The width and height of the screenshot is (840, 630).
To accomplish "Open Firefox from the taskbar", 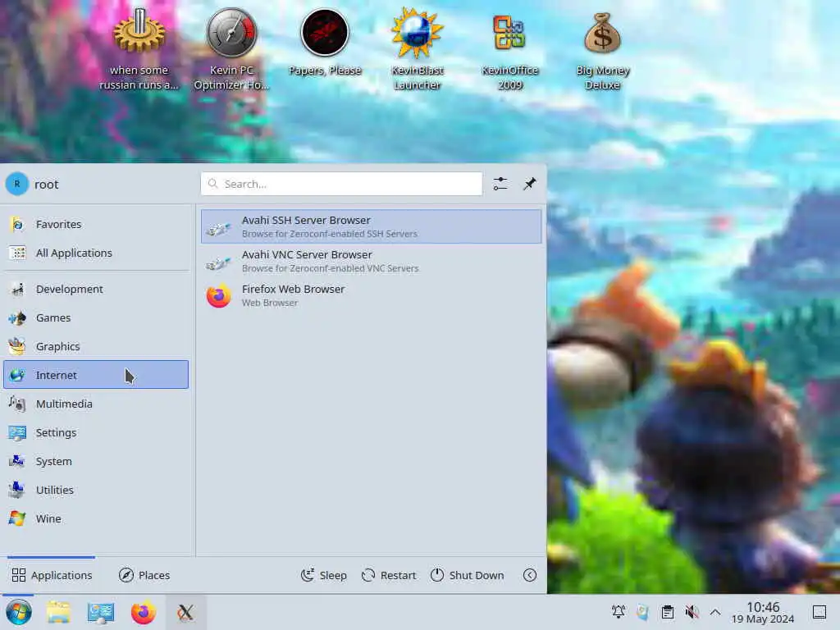I will pos(143,612).
